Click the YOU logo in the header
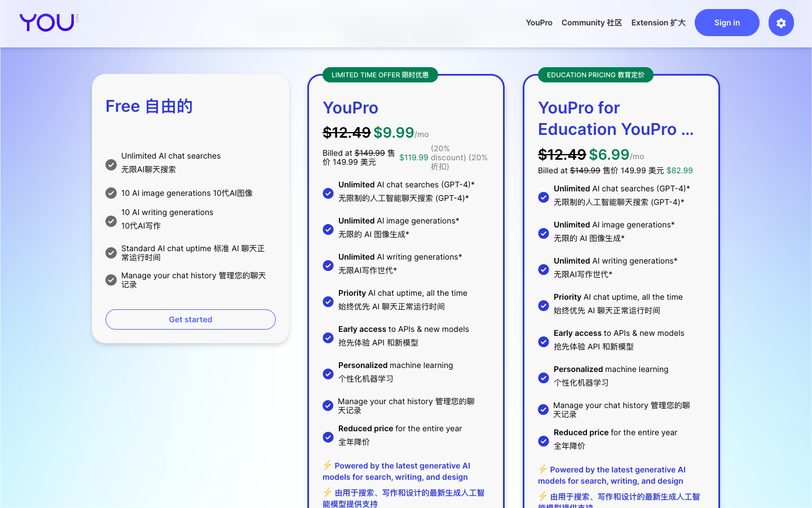 point(48,23)
